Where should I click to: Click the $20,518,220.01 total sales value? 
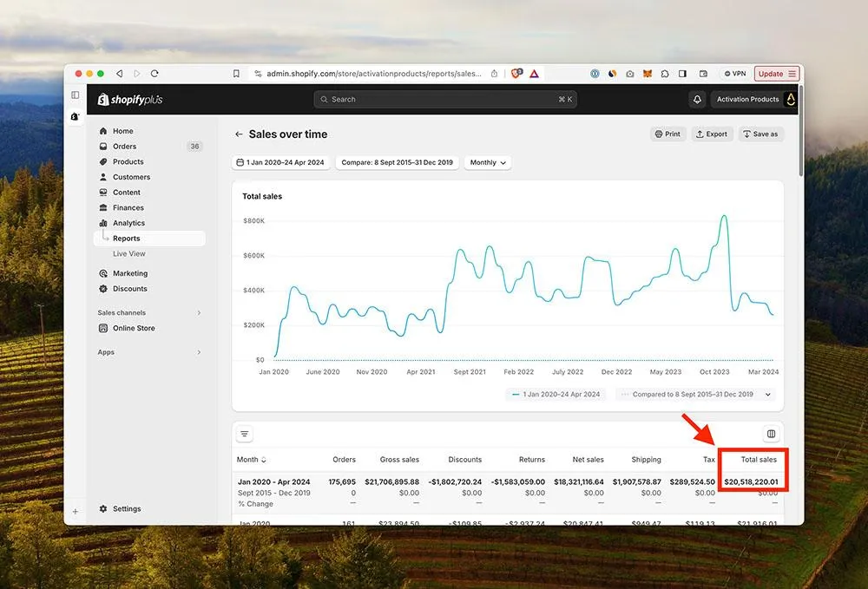[x=751, y=481]
